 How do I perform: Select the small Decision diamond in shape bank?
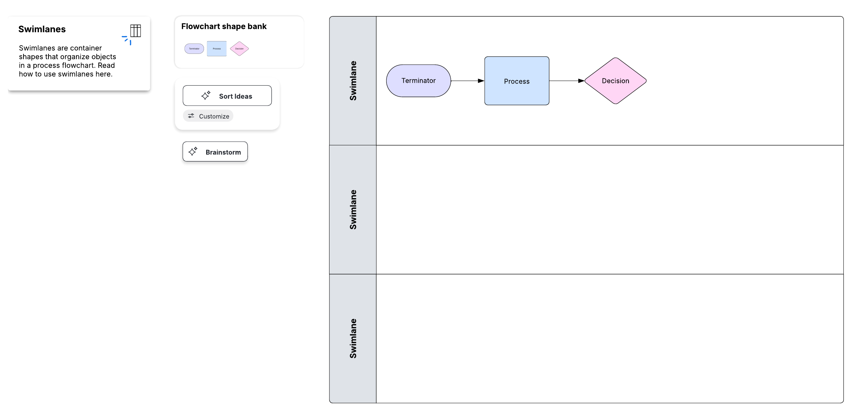pos(239,48)
